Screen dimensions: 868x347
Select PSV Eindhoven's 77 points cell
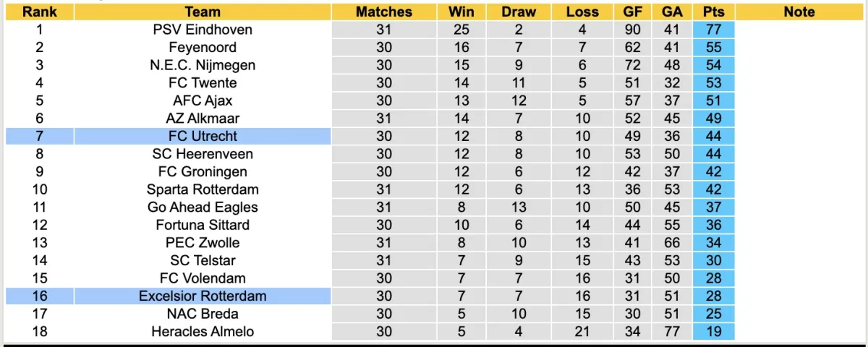(713, 30)
